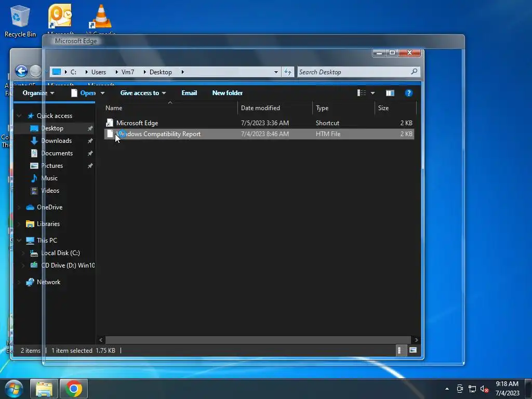This screenshot has width=532, height=399.
Task: Expand arrow after Desktop in breadcrumb
Action: tap(182, 72)
